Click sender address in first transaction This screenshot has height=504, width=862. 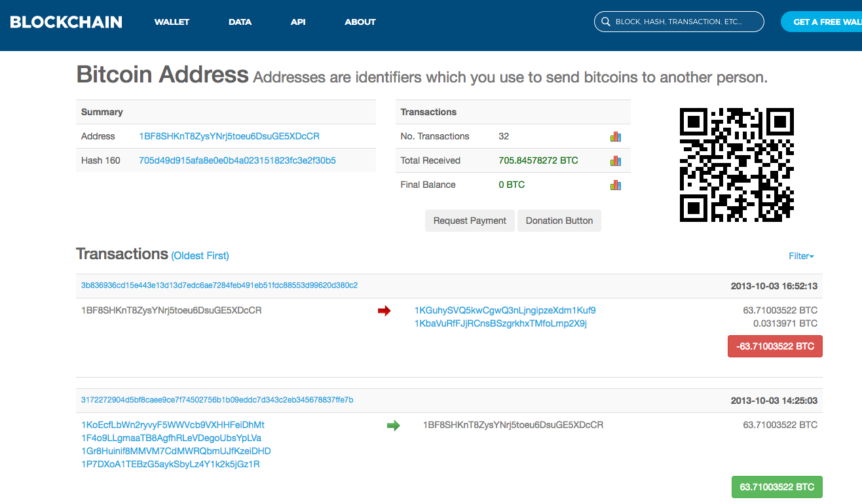(172, 310)
